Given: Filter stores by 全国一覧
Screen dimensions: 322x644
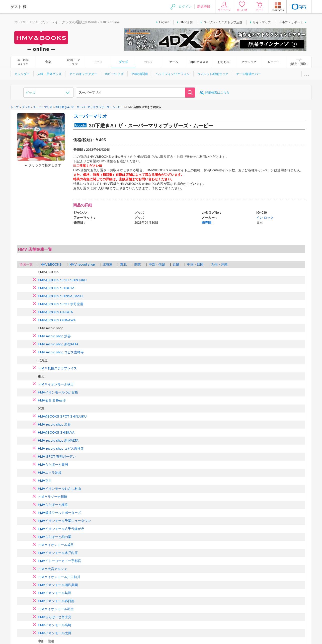Looking at the screenshot, I should [x=26, y=265].
